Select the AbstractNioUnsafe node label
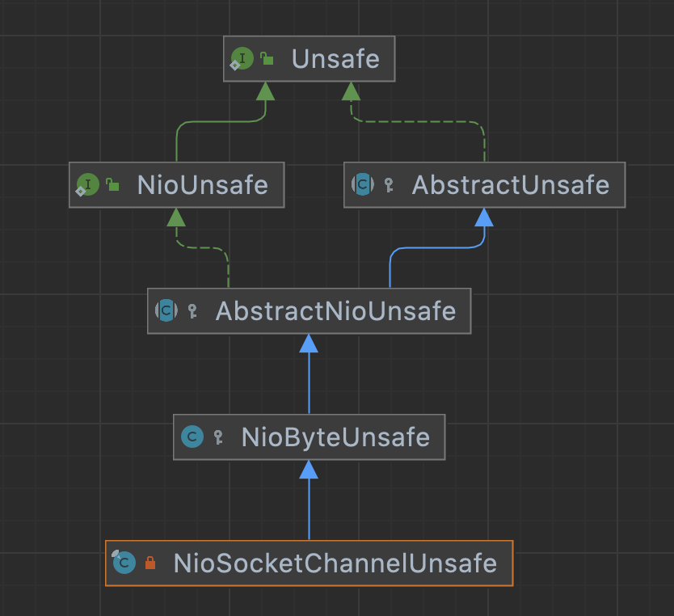This screenshot has height=616, width=674. (x=335, y=311)
